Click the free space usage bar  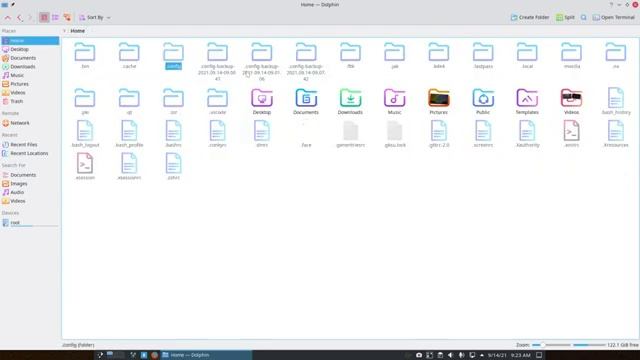click(589, 345)
